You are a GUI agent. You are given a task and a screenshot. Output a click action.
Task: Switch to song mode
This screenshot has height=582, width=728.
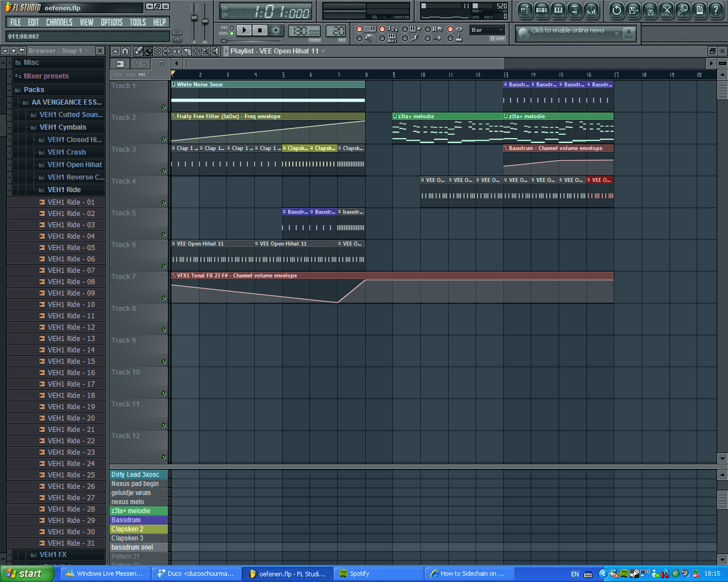click(x=231, y=34)
